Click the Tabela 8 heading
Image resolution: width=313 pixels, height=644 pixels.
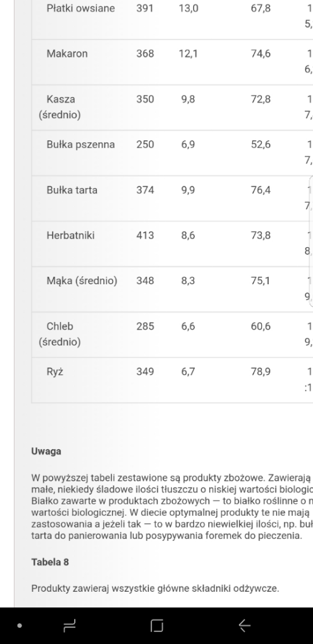[50, 562]
